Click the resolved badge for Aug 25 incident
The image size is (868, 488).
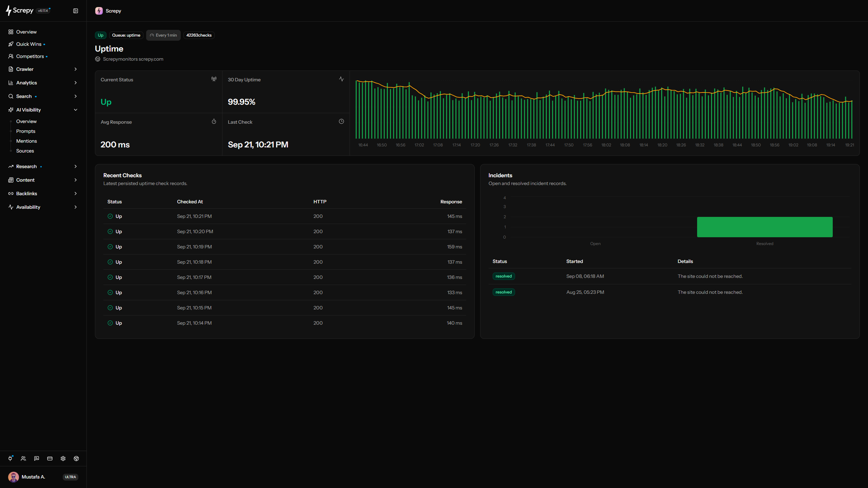click(504, 292)
